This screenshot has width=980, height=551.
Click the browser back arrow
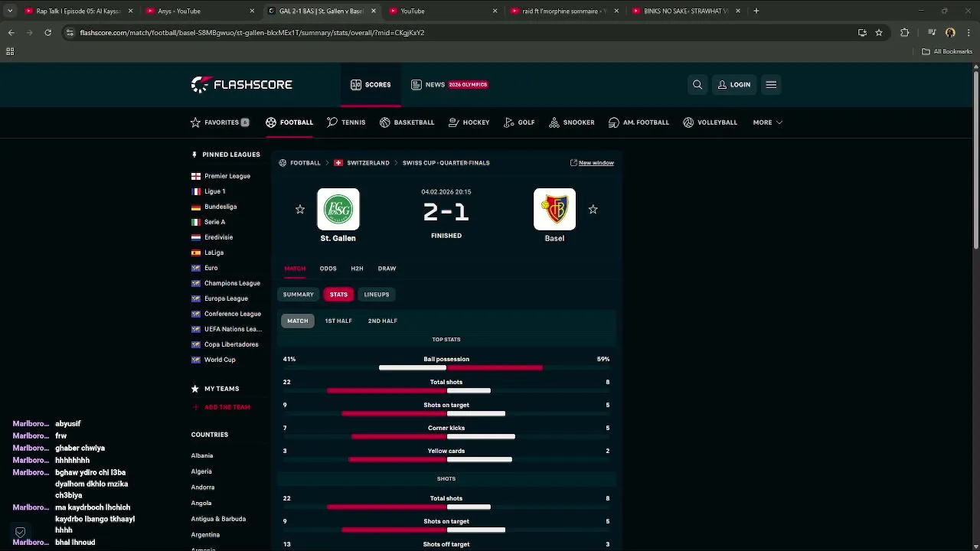pyautogui.click(x=11, y=33)
